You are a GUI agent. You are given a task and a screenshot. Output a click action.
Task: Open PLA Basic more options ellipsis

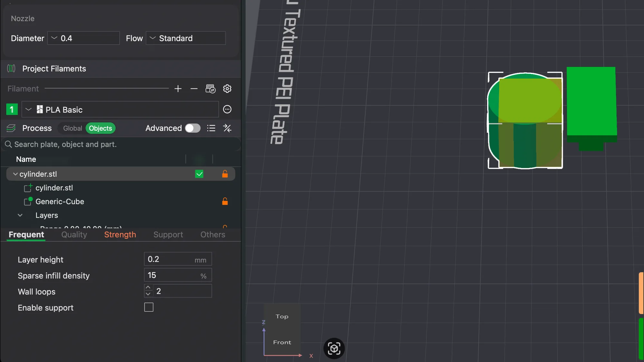(227, 109)
